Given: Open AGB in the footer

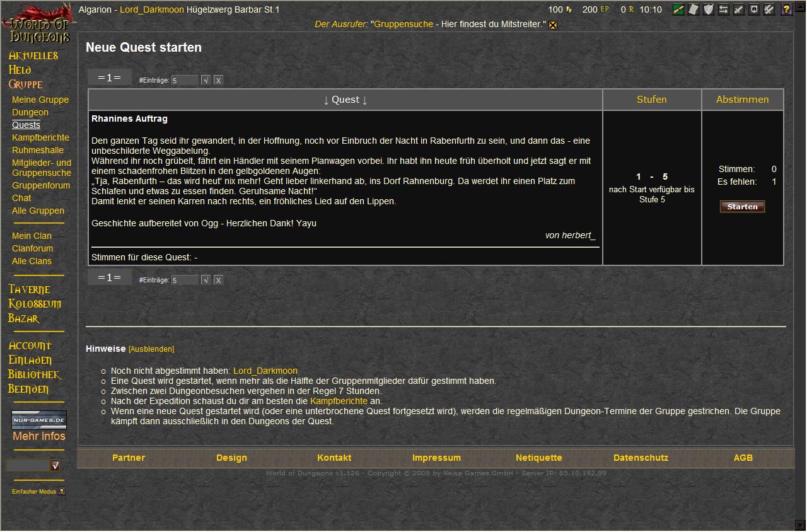Looking at the screenshot, I should pos(743,458).
